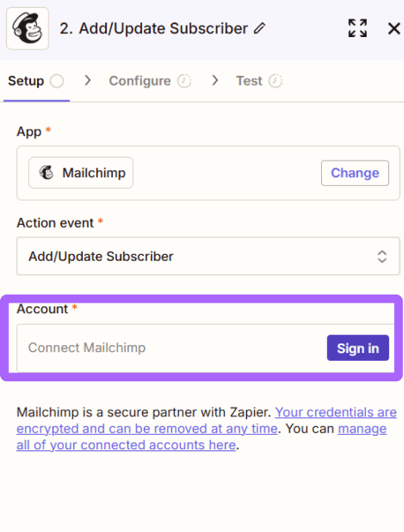Close the step editor with the X
The image size is (404, 532).
click(x=393, y=28)
